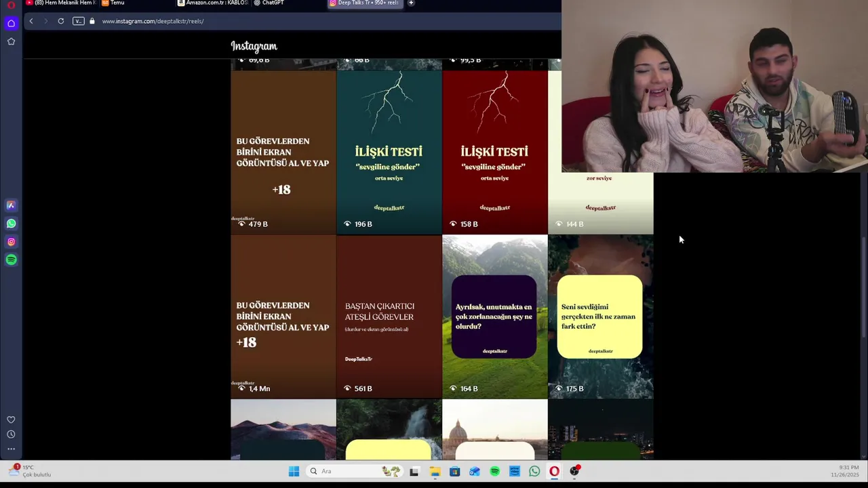This screenshot has width=868, height=488.
Task: Open Outlook from taskbar
Action: coord(475,471)
